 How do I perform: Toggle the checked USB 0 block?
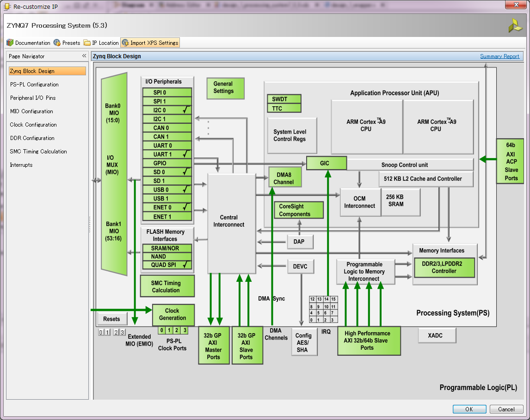tap(167, 189)
